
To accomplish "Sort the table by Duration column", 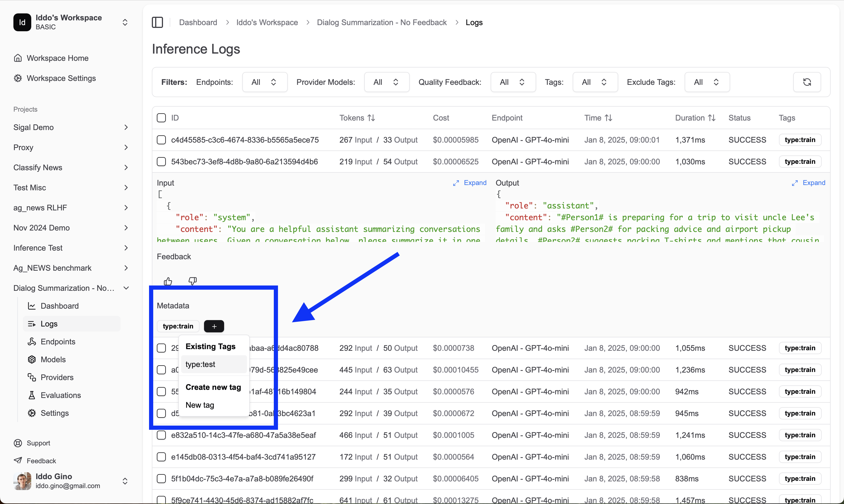I will [x=695, y=117].
